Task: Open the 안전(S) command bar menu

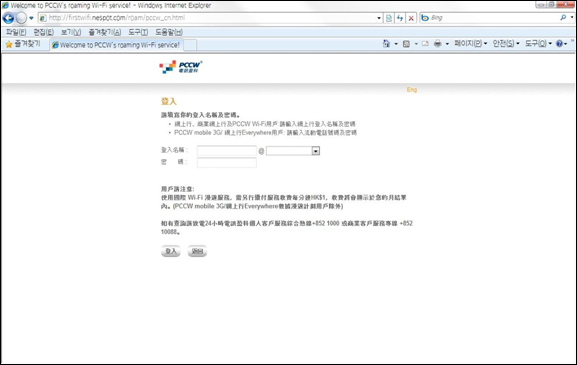Action: click(506, 44)
